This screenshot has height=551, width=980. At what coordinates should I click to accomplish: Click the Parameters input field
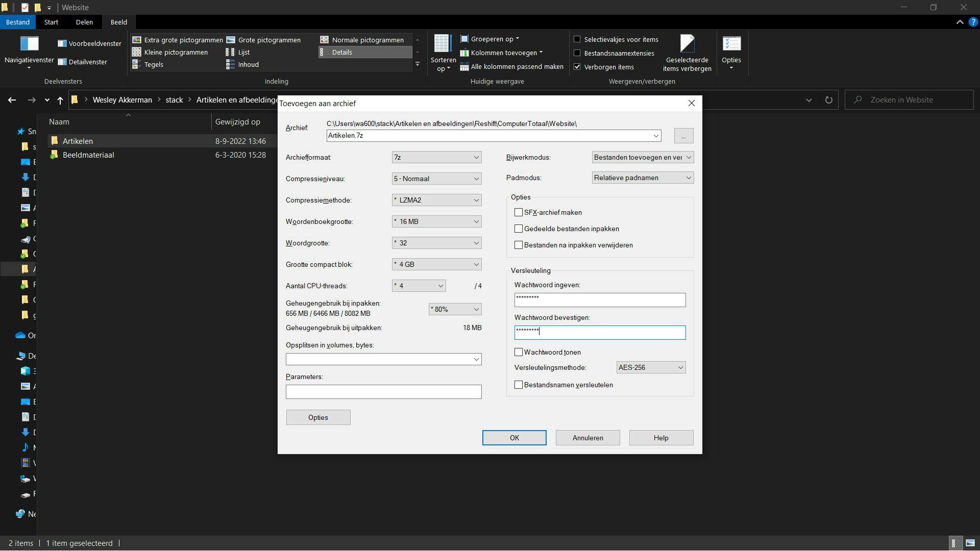[383, 392]
